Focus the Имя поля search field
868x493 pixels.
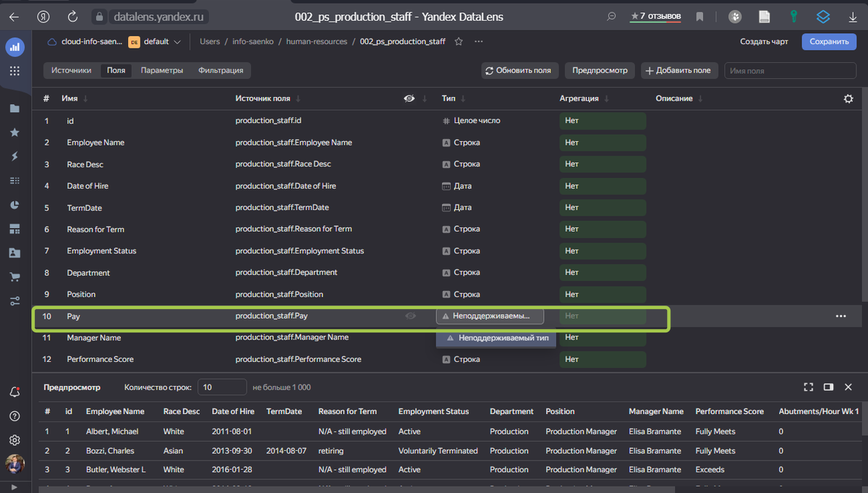click(791, 71)
